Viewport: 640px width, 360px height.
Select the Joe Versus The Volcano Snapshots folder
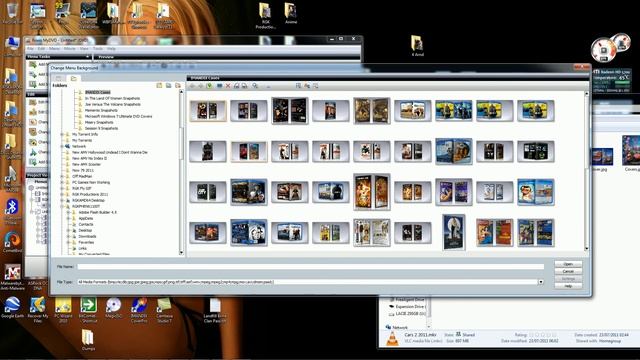[113, 104]
